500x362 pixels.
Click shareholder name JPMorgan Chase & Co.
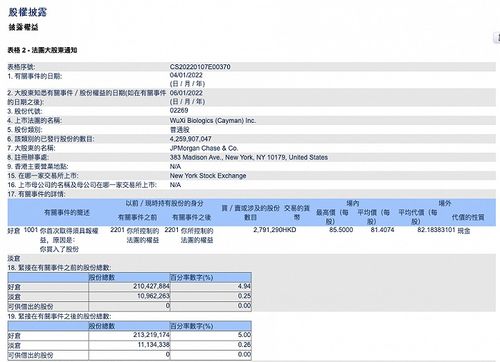[x=204, y=148]
